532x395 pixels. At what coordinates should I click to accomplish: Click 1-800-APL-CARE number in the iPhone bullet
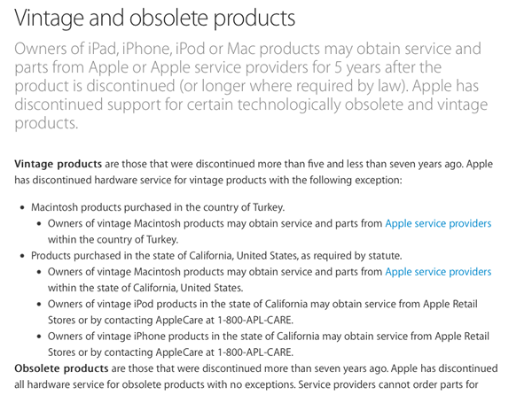pyautogui.click(x=255, y=352)
